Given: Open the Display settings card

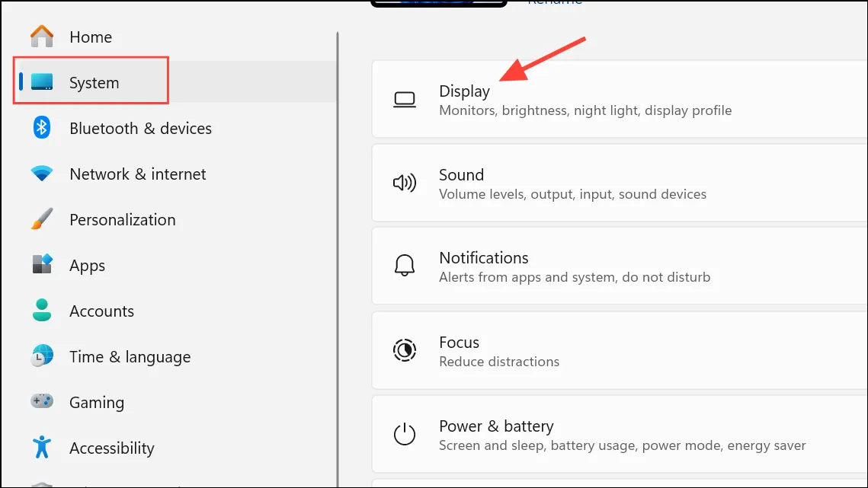Looking at the screenshot, I should (x=620, y=100).
